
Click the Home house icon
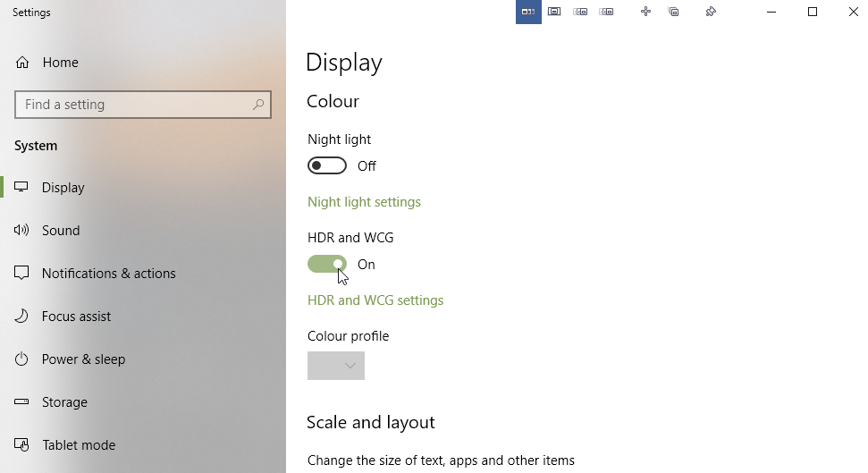pyautogui.click(x=22, y=63)
